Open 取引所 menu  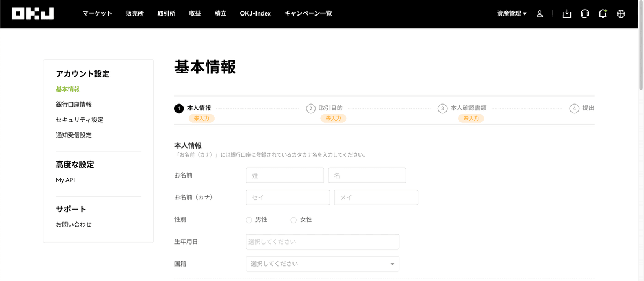pyautogui.click(x=166, y=13)
